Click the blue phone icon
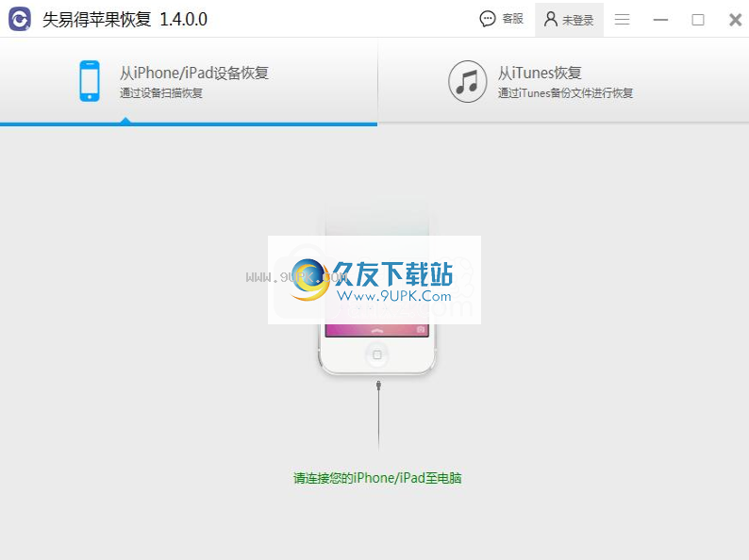The width and height of the screenshot is (749, 560). 90,81
